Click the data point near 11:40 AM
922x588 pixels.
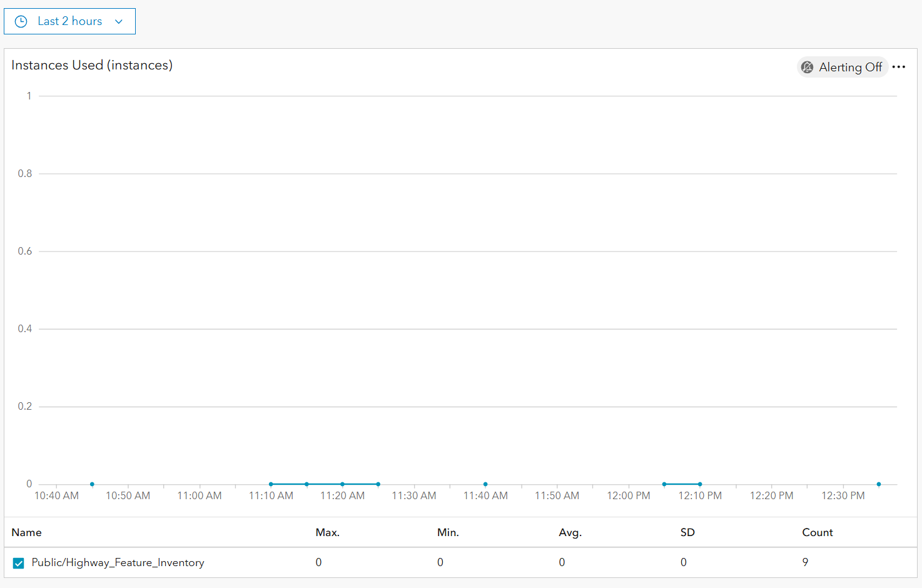(x=485, y=484)
